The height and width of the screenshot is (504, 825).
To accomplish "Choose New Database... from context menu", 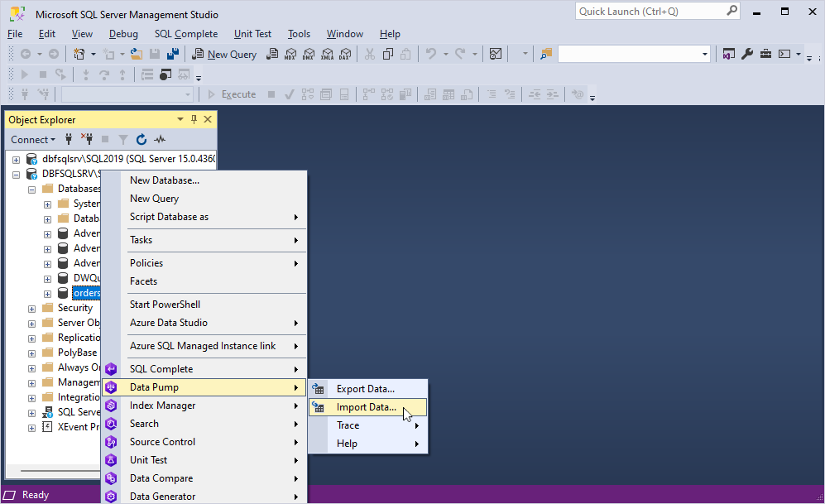I will click(204, 180).
